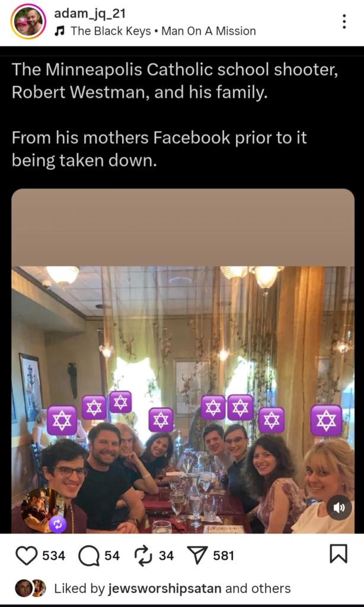The height and width of the screenshot is (607, 364).
Task: View the 534 likes list
Action: (x=53, y=555)
